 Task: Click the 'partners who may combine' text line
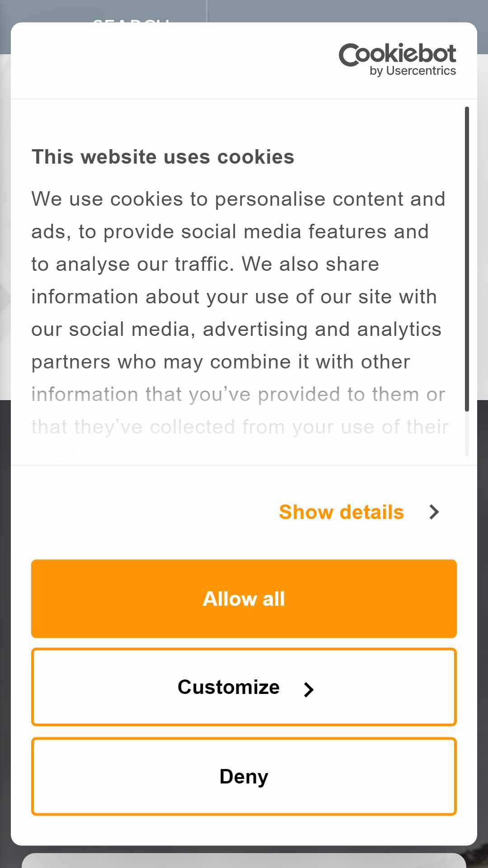tap(221, 362)
